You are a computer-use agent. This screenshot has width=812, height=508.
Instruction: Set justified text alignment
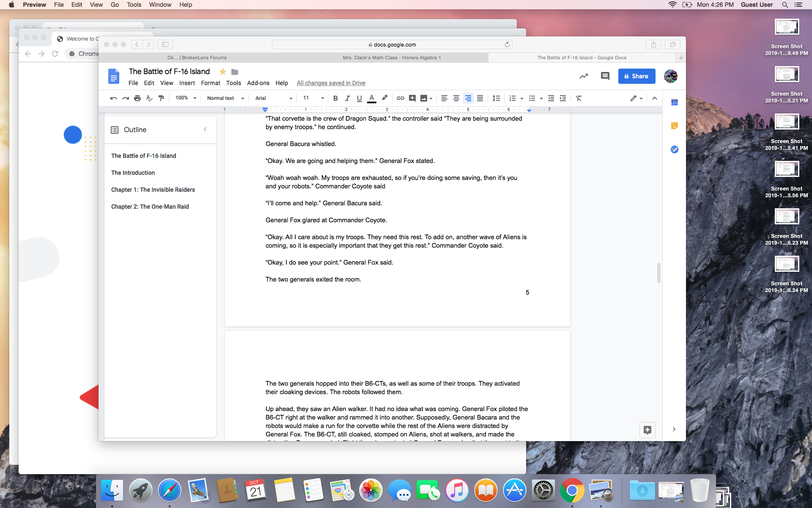click(x=480, y=98)
